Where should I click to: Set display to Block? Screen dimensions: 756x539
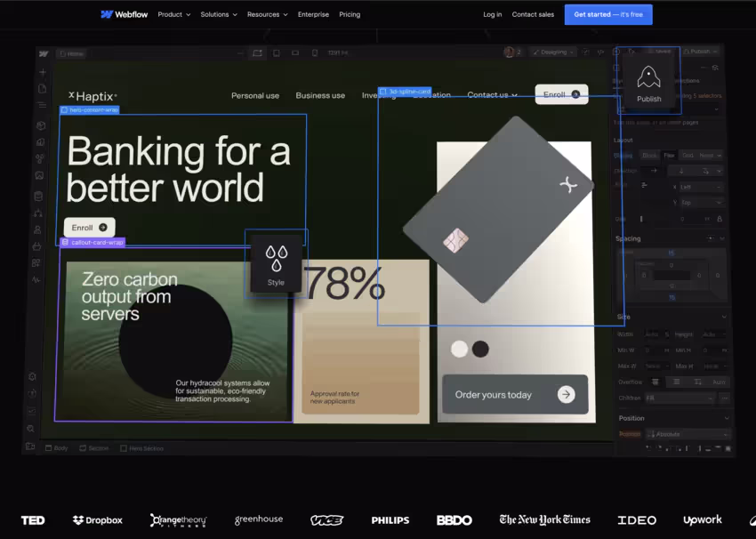(649, 156)
